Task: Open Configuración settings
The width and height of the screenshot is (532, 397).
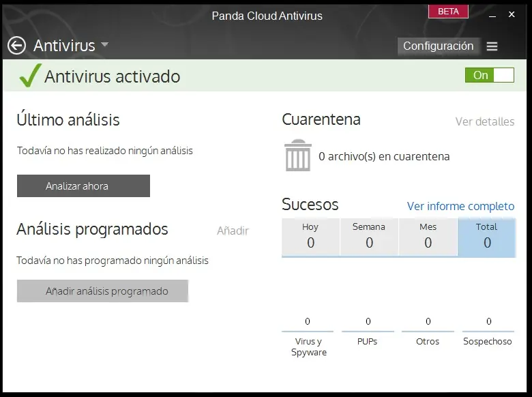Action: point(439,46)
